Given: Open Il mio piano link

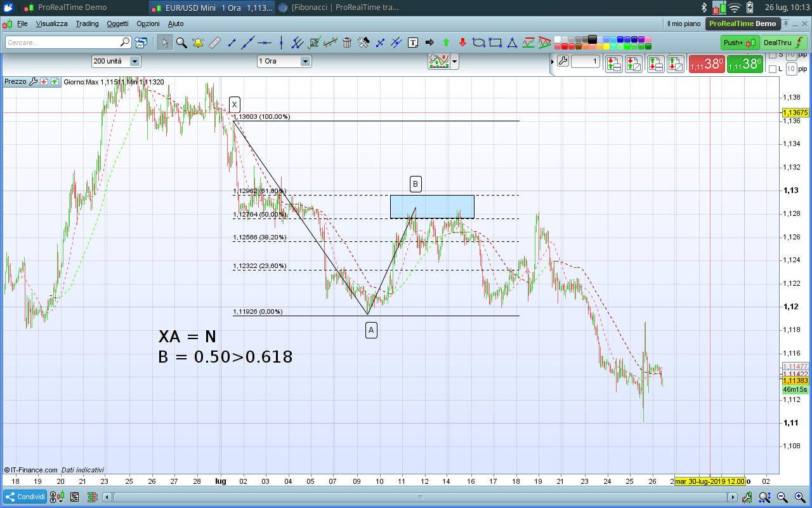Looking at the screenshot, I should coord(683,23).
